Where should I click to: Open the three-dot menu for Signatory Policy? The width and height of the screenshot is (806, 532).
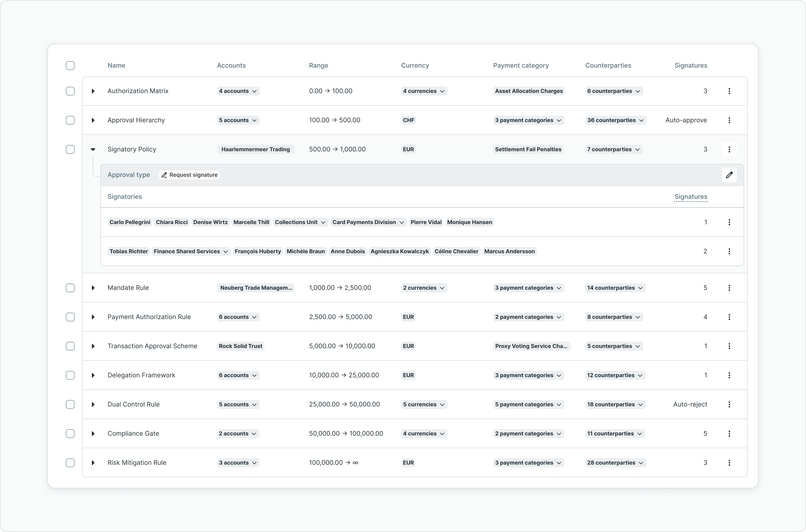coord(729,149)
